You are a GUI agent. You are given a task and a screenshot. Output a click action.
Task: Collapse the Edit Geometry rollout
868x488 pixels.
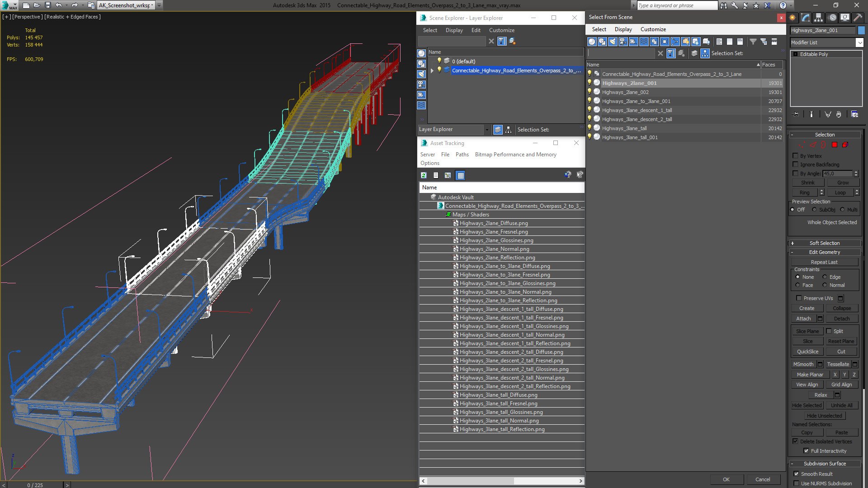(x=825, y=252)
